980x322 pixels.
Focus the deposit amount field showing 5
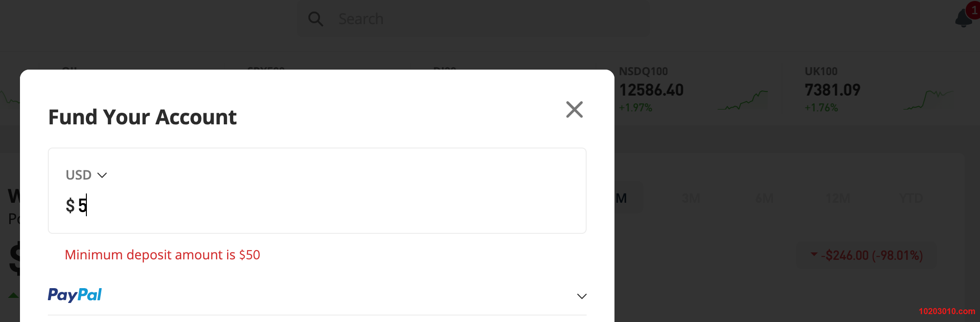click(317, 205)
